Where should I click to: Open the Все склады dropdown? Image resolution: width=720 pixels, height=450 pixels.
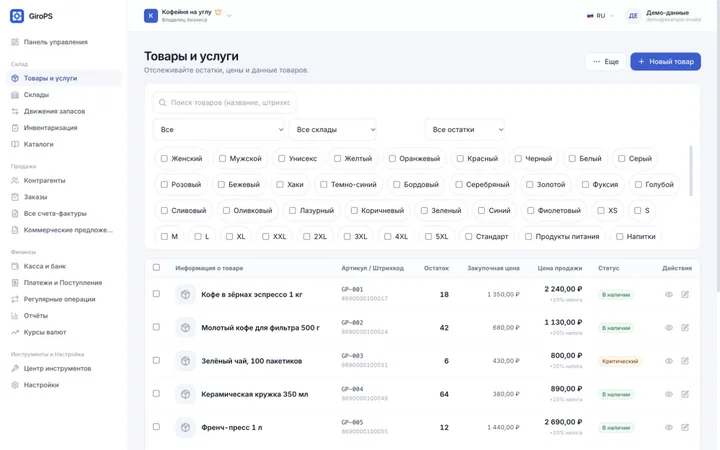333,130
